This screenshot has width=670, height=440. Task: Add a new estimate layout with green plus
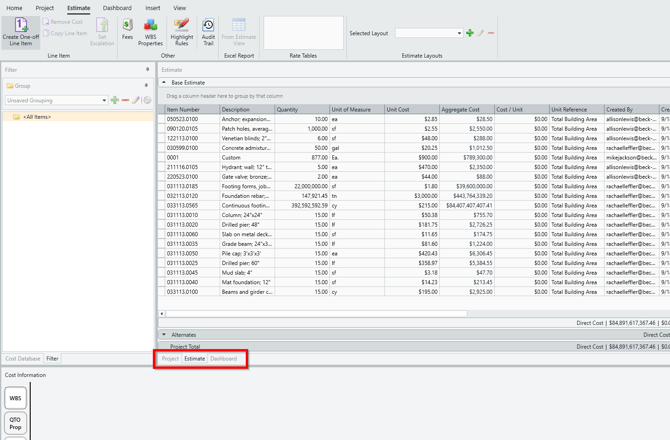470,33
